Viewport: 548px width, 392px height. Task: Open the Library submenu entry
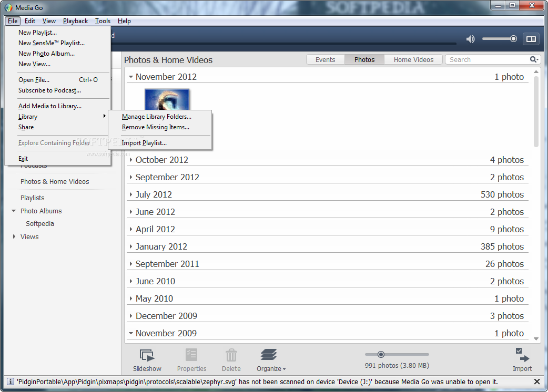[x=58, y=117]
